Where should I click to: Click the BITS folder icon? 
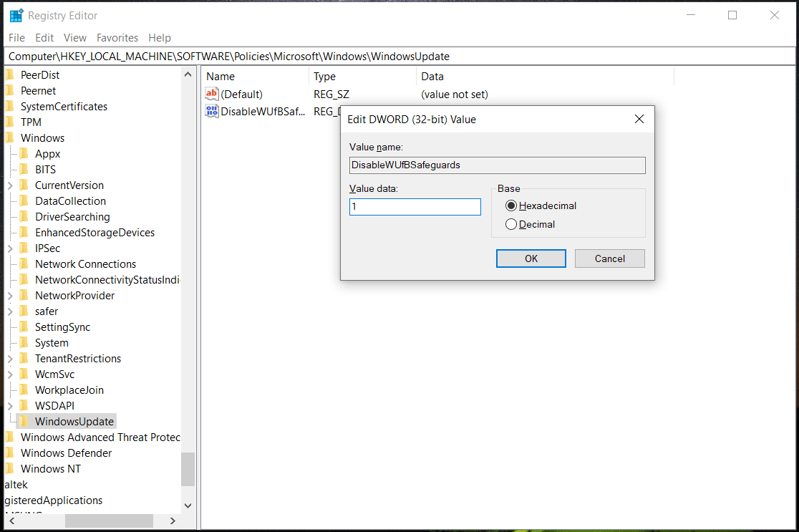[24, 170]
